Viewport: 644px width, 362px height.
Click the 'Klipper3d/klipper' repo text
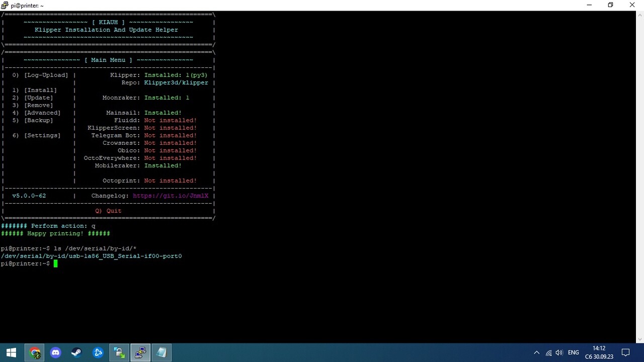[176, 82]
